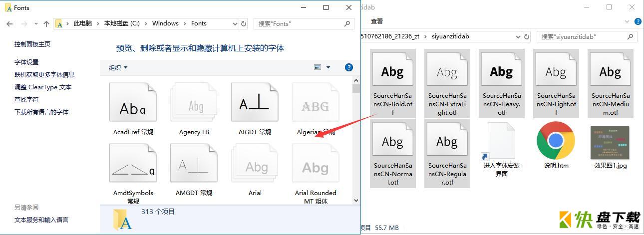Refresh the siyuanzitidab folder
644x235 pixels.
click(x=527, y=36)
